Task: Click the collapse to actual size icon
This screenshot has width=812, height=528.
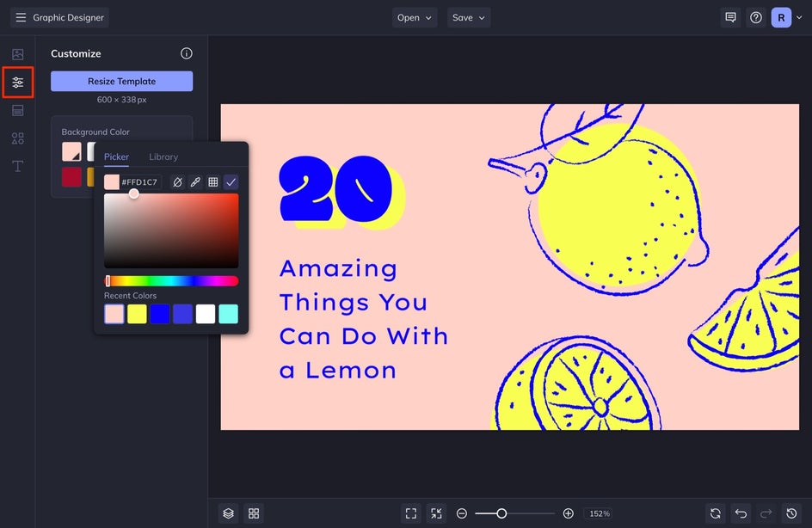Action: click(437, 513)
